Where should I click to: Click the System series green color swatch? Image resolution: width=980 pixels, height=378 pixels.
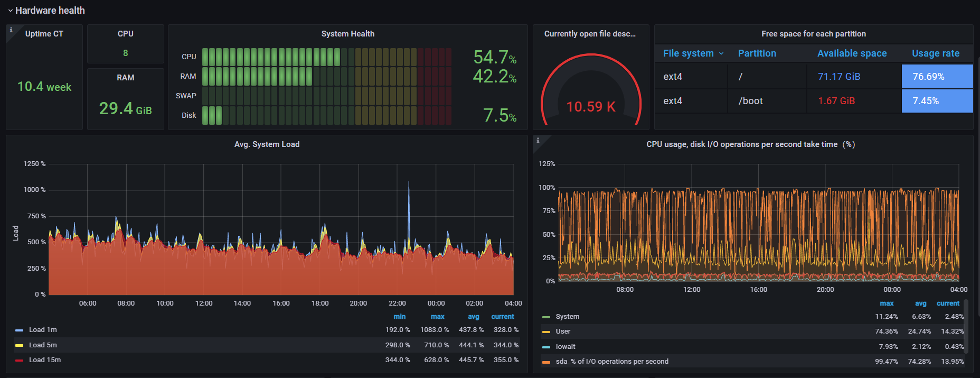pos(546,317)
